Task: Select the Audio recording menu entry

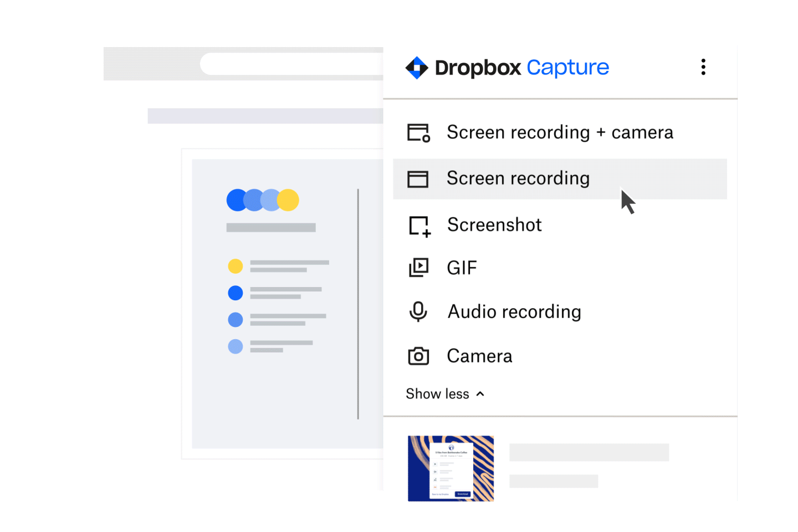Action: [x=514, y=311]
